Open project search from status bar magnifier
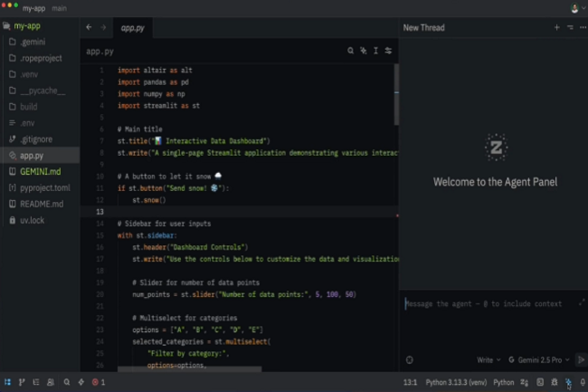Viewport: 588px width, 392px height. point(67,382)
